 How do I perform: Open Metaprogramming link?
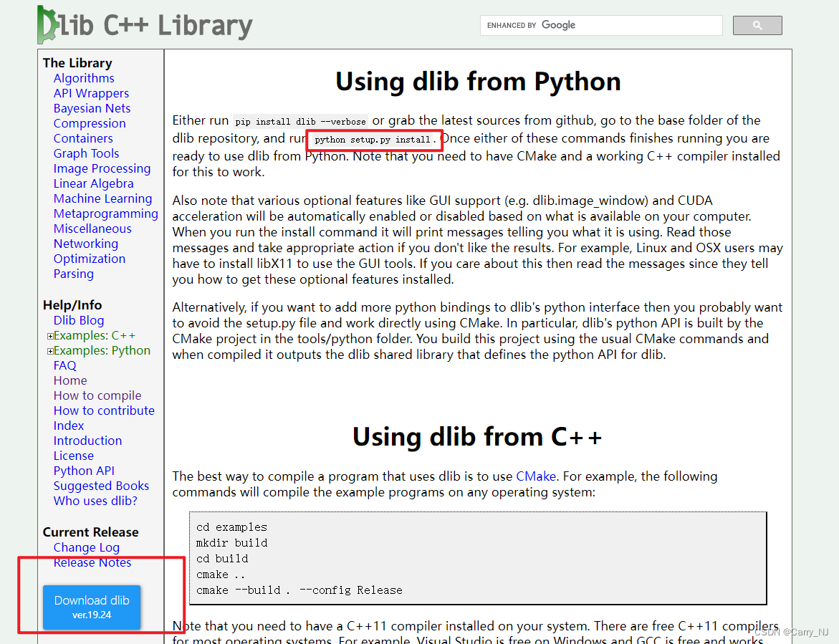(106, 213)
